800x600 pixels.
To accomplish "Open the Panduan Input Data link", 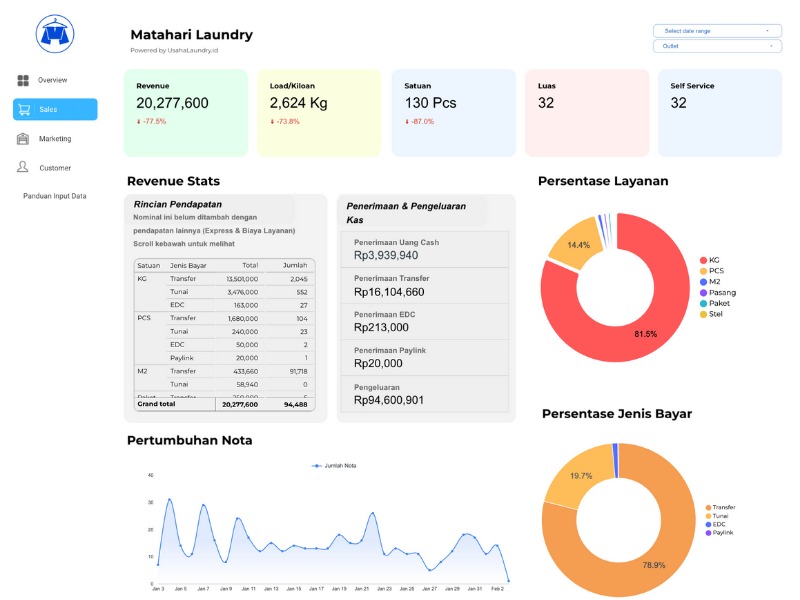I will (x=55, y=196).
